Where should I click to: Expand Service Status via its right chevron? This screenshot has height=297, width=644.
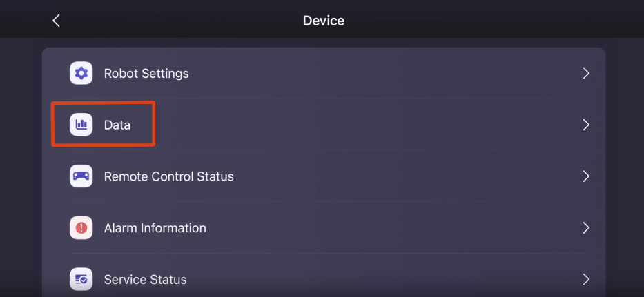pyautogui.click(x=586, y=279)
